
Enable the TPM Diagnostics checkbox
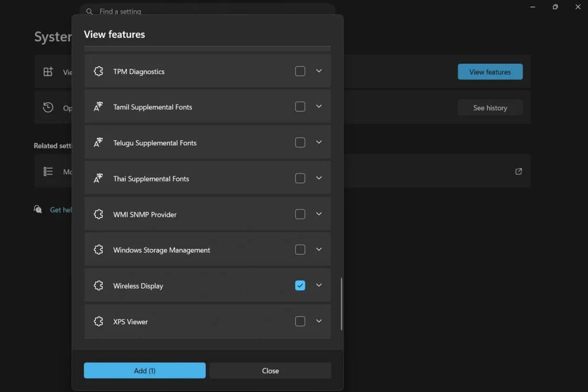[300, 71]
